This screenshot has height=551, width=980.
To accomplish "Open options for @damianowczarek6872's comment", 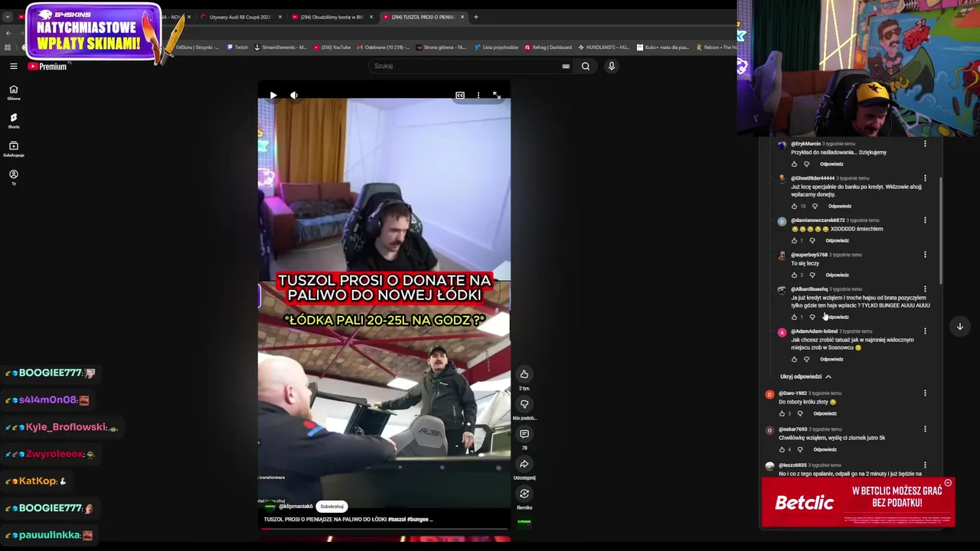I will (925, 220).
